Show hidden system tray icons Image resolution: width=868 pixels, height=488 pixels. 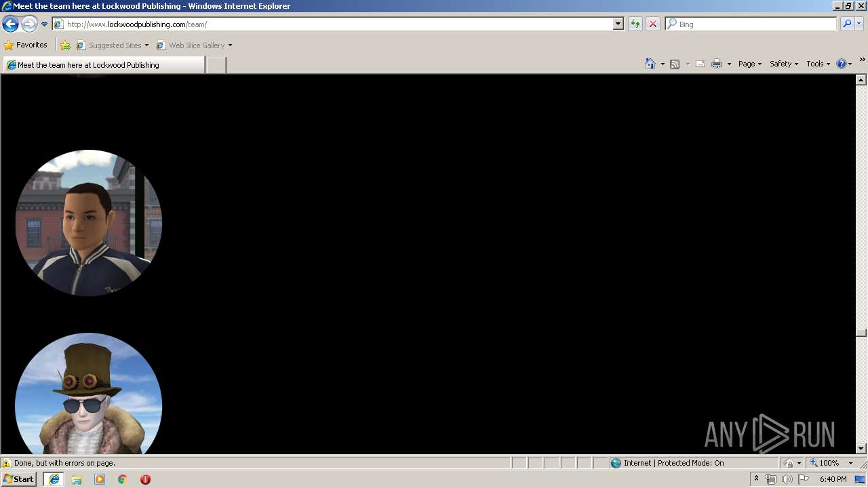point(756,479)
